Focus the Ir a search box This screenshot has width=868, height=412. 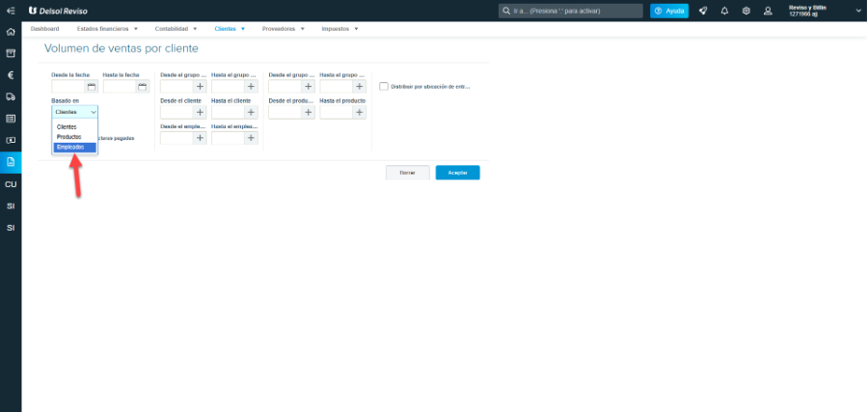point(571,11)
